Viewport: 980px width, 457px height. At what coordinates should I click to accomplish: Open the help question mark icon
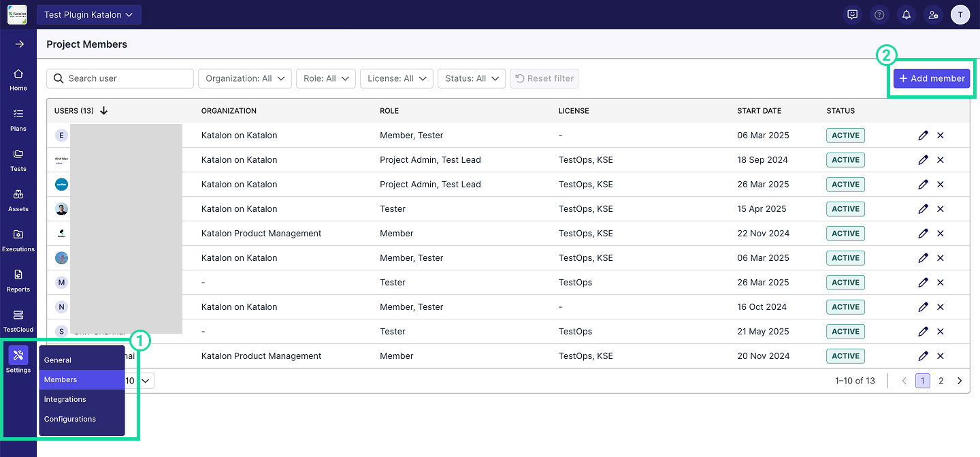click(879, 14)
